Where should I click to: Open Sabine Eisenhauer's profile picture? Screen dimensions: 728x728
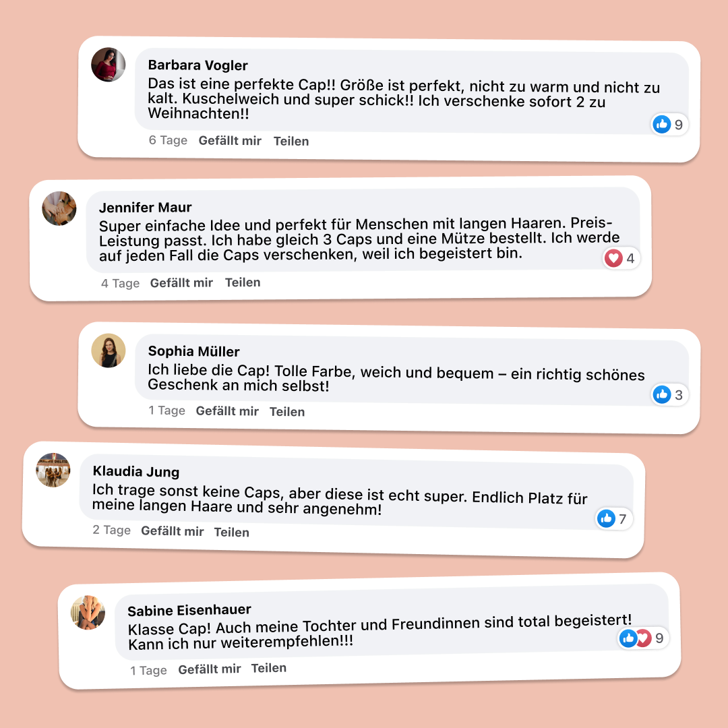point(88,612)
